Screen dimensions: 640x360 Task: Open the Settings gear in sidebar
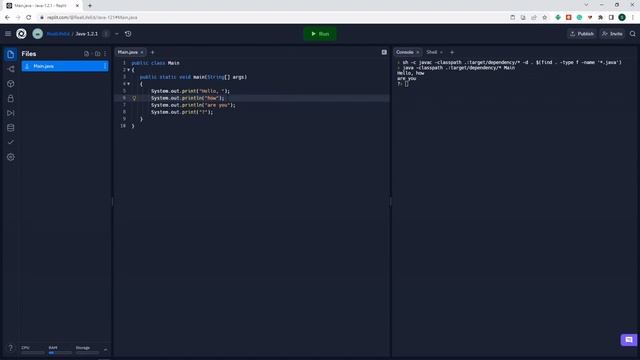pos(11,157)
